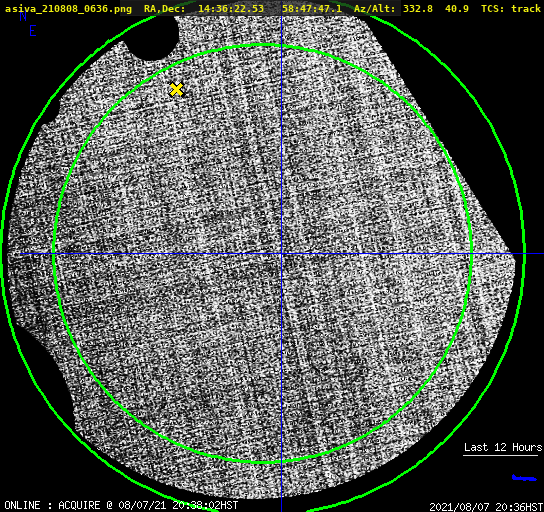Click the TCS: track status indicator
Viewport: 544px width, 512px height.
click(511, 8)
